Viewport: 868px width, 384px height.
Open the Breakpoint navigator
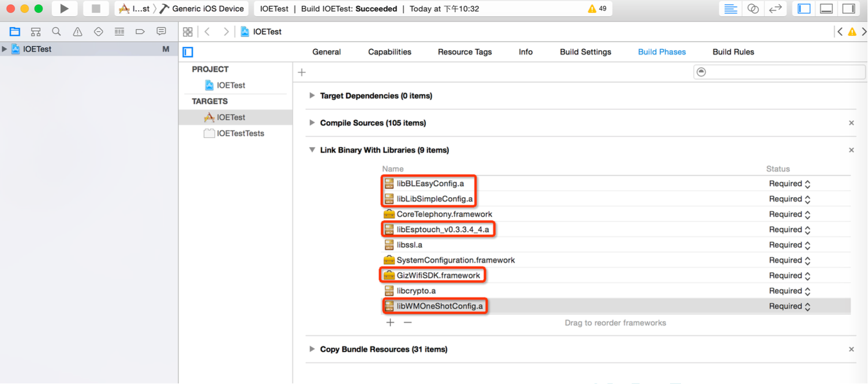[x=140, y=32]
